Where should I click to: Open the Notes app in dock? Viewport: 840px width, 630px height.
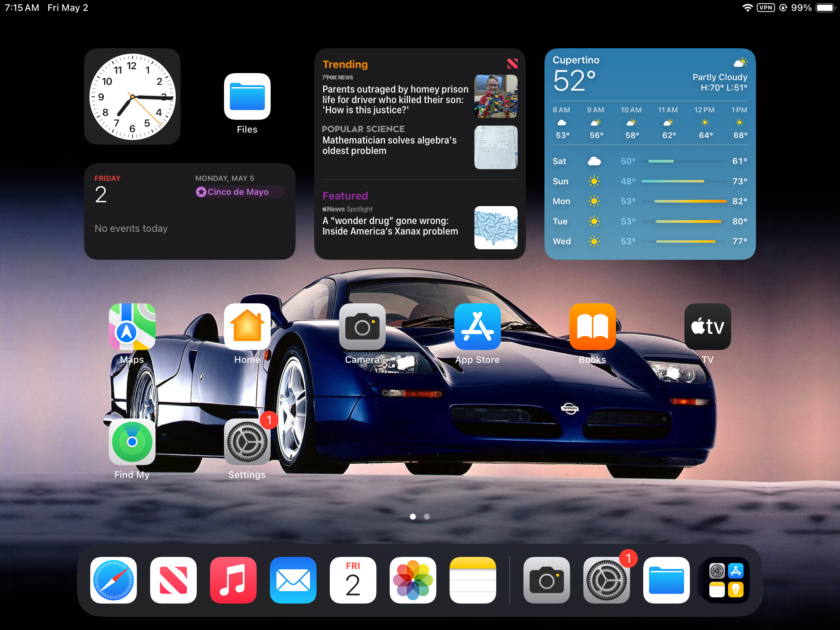point(473,580)
